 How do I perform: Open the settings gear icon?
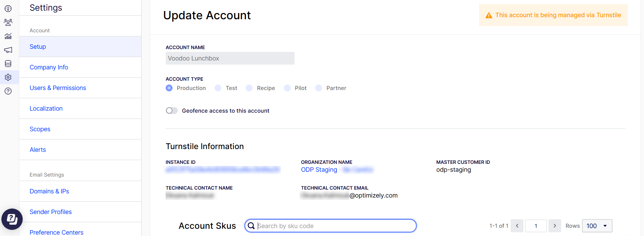pos(8,77)
